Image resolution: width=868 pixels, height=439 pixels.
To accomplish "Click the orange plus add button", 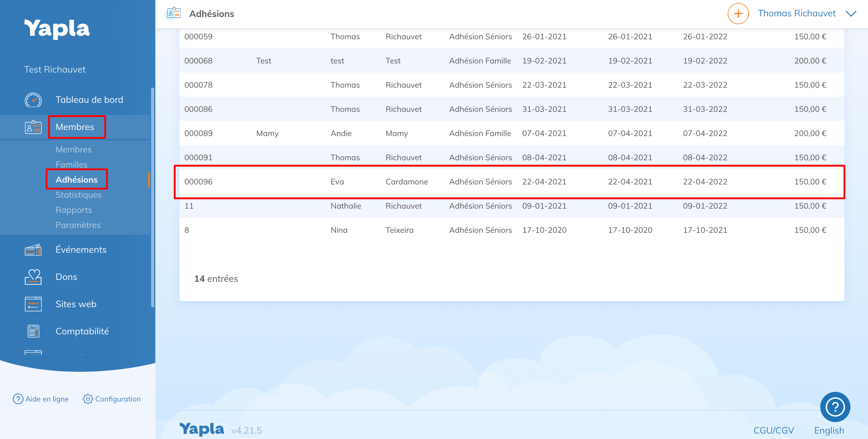I will pyautogui.click(x=738, y=14).
